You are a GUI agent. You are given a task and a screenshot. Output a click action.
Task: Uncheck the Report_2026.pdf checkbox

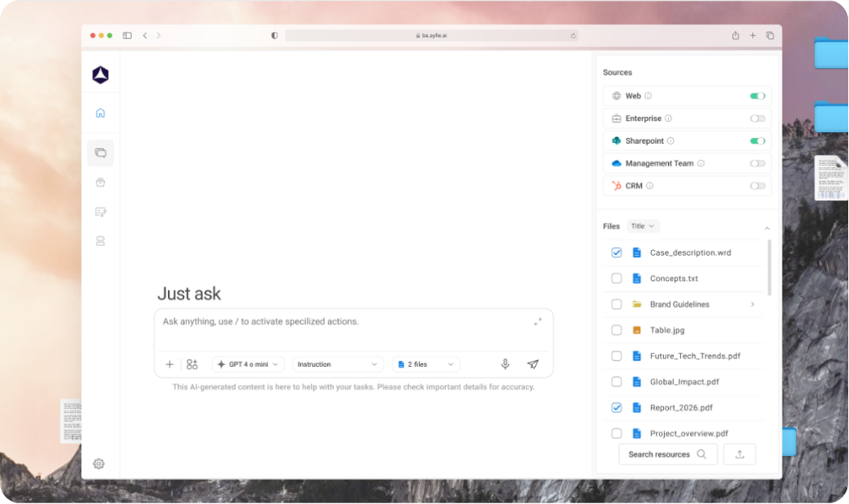[617, 407]
